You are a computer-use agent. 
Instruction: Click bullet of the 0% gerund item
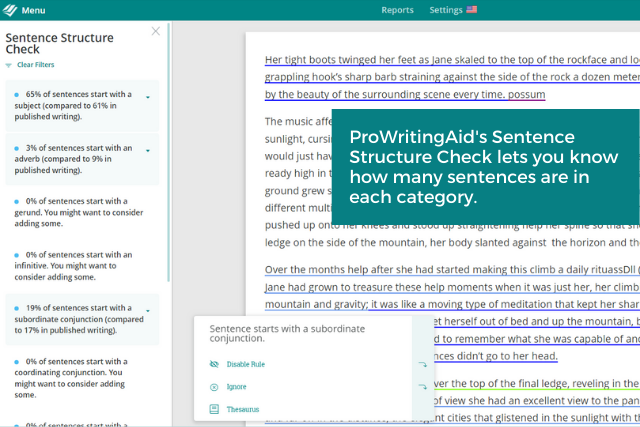[16, 202]
